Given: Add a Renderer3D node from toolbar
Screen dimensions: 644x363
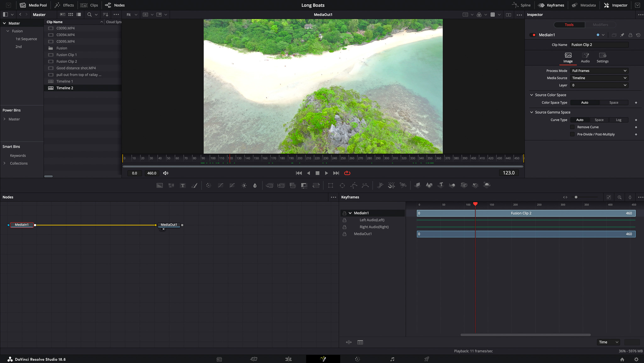Looking at the screenshot, I should (487, 185).
